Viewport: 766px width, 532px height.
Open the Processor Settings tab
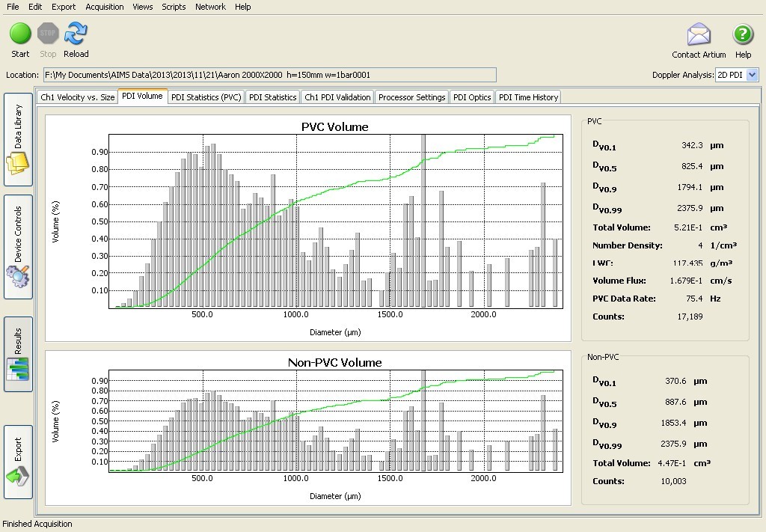coord(411,97)
